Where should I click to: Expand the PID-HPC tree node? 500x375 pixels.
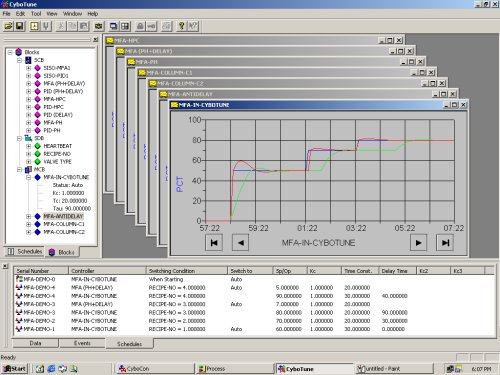[28, 107]
